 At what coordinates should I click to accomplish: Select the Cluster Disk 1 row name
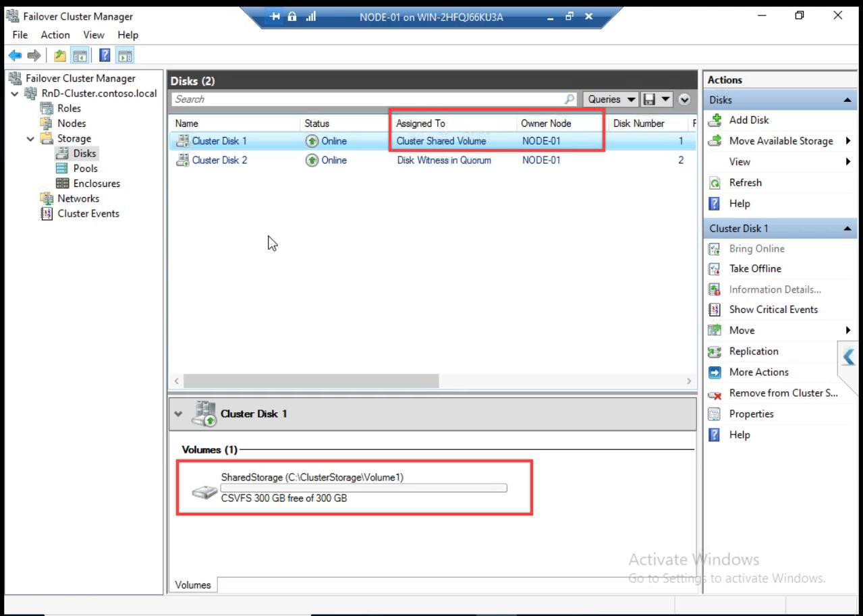pyautogui.click(x=219, y=141)
